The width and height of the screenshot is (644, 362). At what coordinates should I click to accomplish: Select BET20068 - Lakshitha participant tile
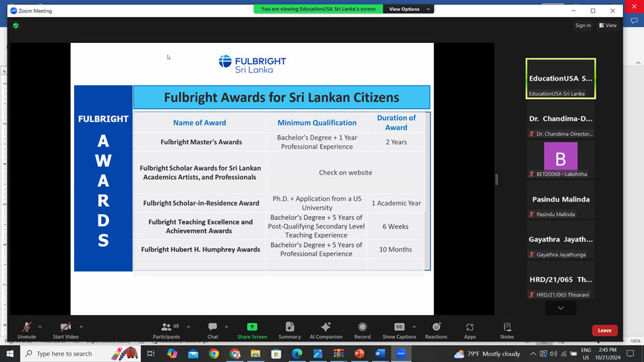coord(561,159)
